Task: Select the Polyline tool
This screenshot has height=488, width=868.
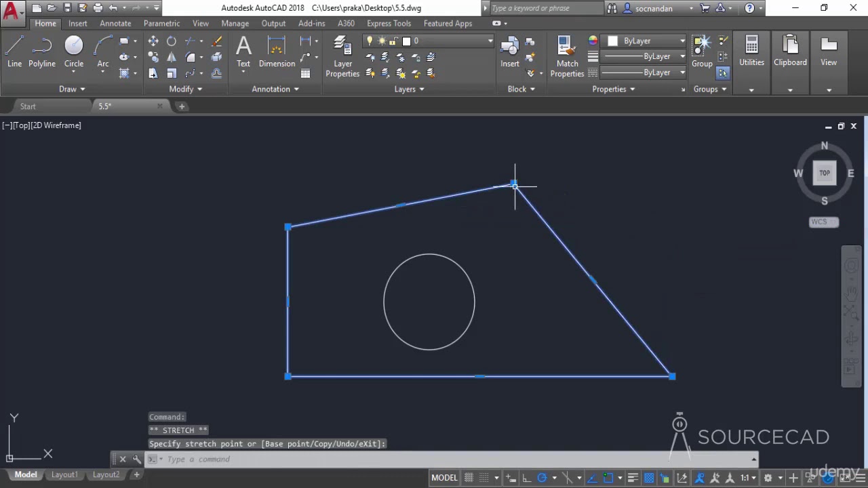Action: [41, 52]
